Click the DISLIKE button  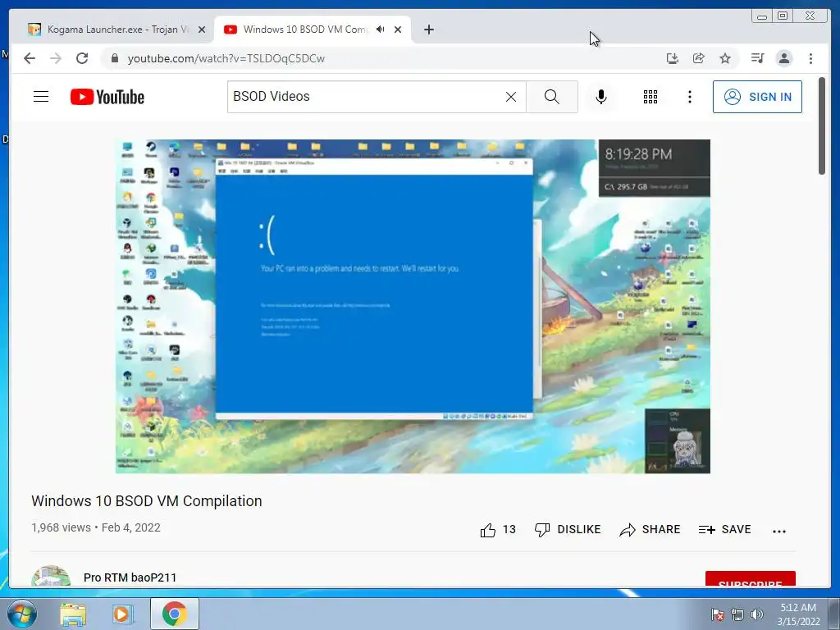coord(568,530)
